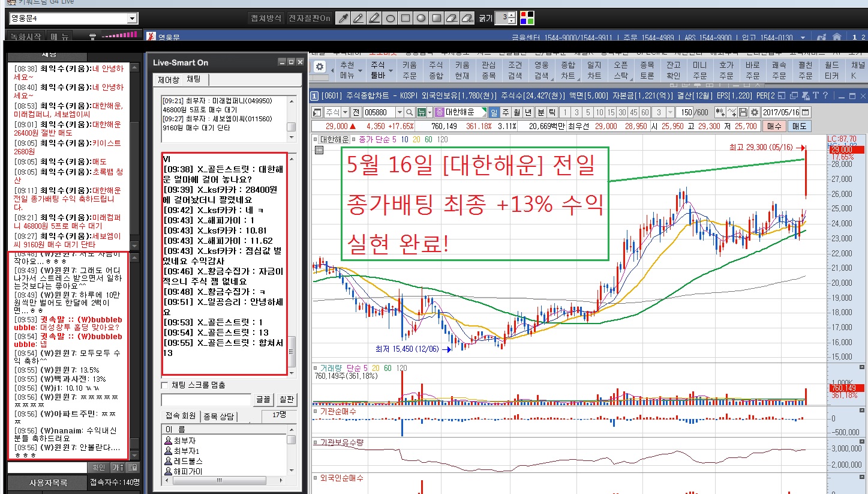Open 조건검색 condition search
Screen dimensions: 868x494
[x=515, y=70]
